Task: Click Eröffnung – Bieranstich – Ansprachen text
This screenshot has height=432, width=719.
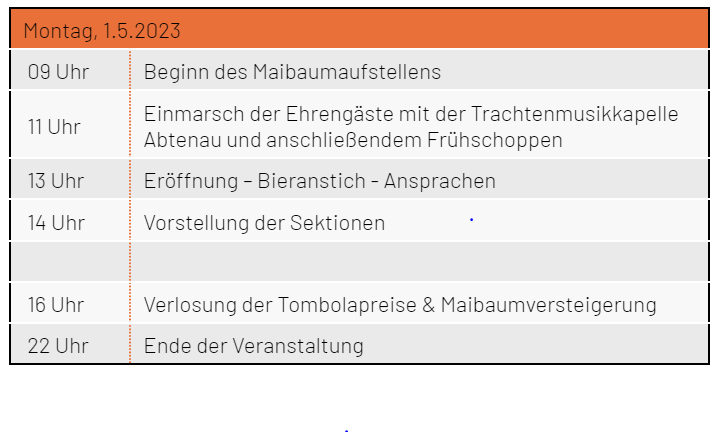Action: click(320, 181)
